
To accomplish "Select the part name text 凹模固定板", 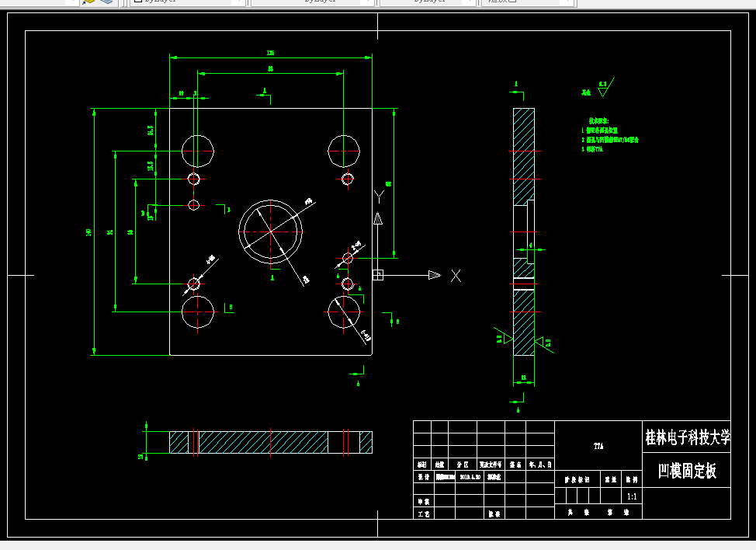I will click(687, 471).
